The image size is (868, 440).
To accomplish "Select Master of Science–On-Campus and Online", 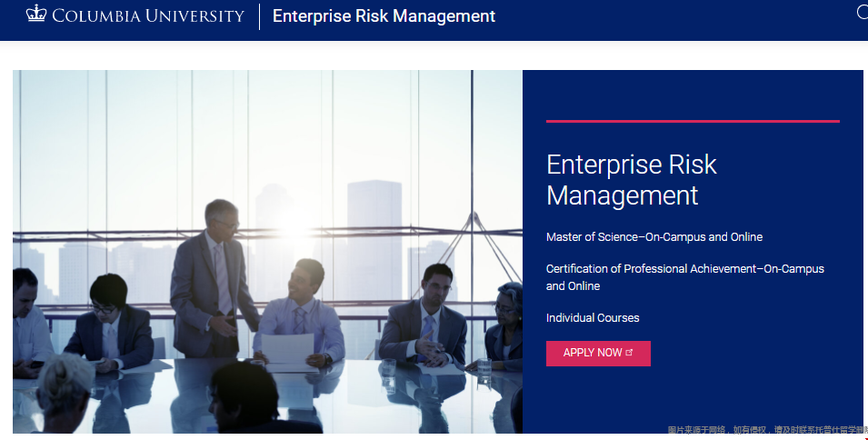I will [653, 237].
